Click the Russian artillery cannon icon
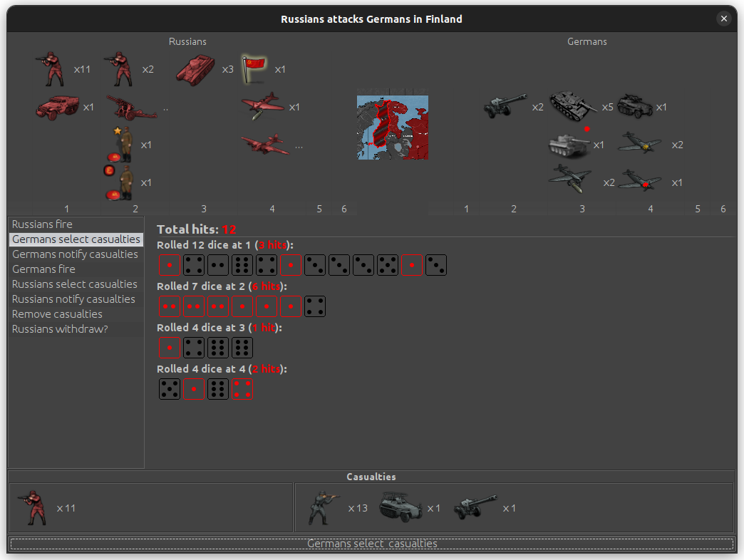Image resolution: width=744 pixels, height=560 pixels. tap(130, 108)
